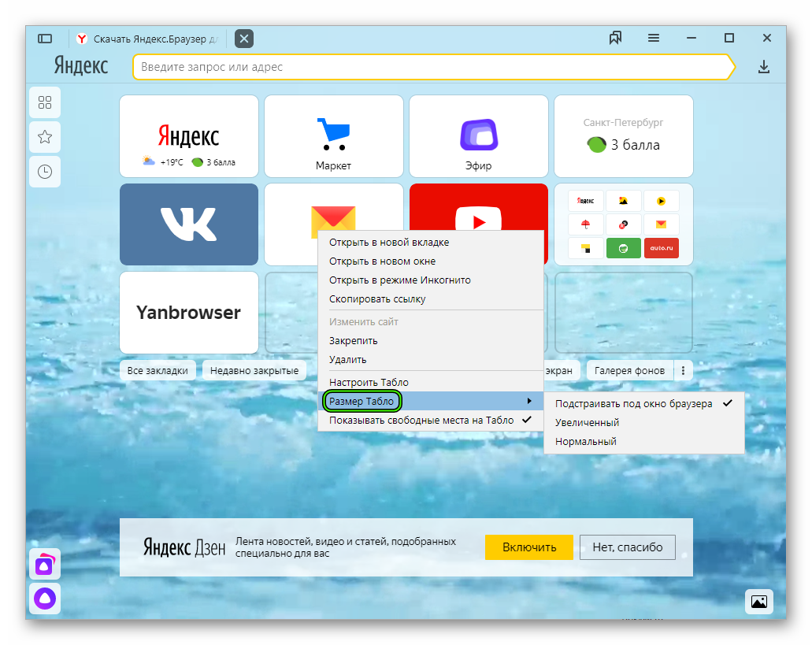Choose Настроить Табло
This screenshot has height=645, width=812.
coord(430,383)
